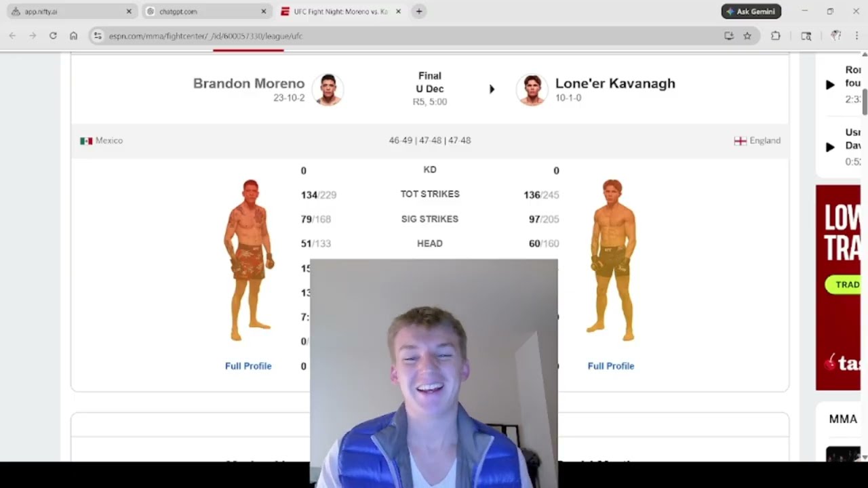
Task: Click Kavanagh's record 10-1-0
Action: click(x=568, y=98)
